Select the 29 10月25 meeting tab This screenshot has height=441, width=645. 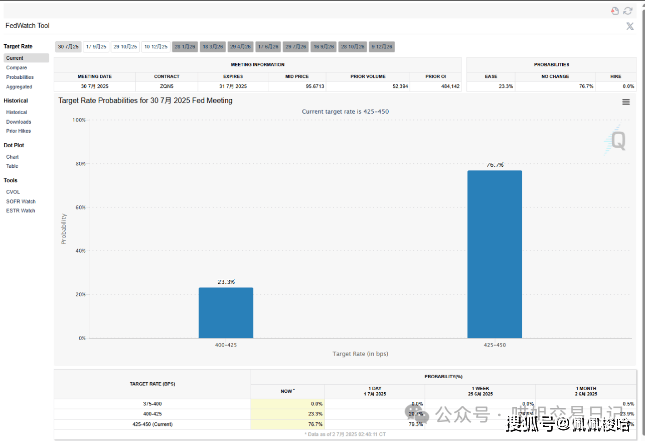pyautogui.click(x=125, y=47)
